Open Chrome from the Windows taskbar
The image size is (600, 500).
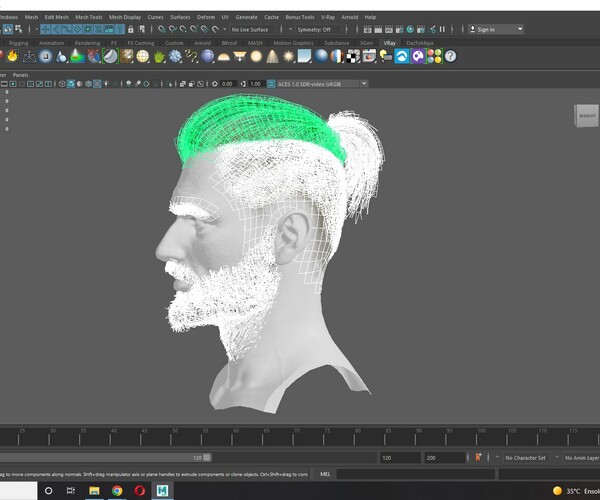[117, 490]
